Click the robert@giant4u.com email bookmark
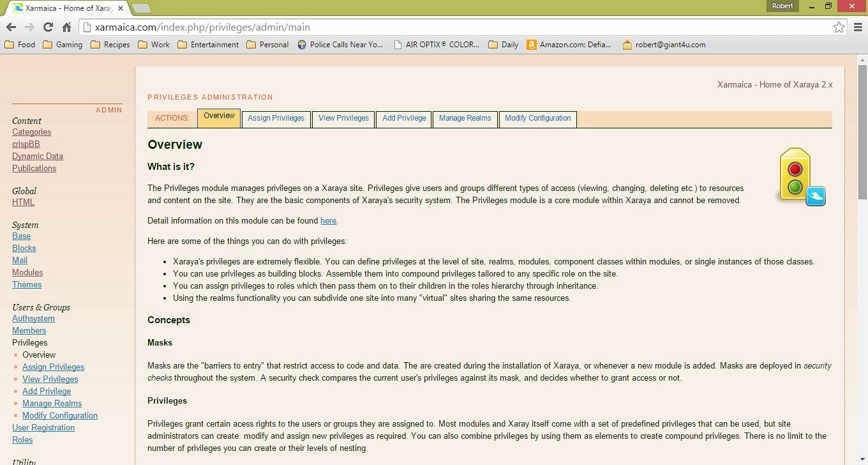The width and height of the screenshot is (868, 465). (x=670, y=45)
